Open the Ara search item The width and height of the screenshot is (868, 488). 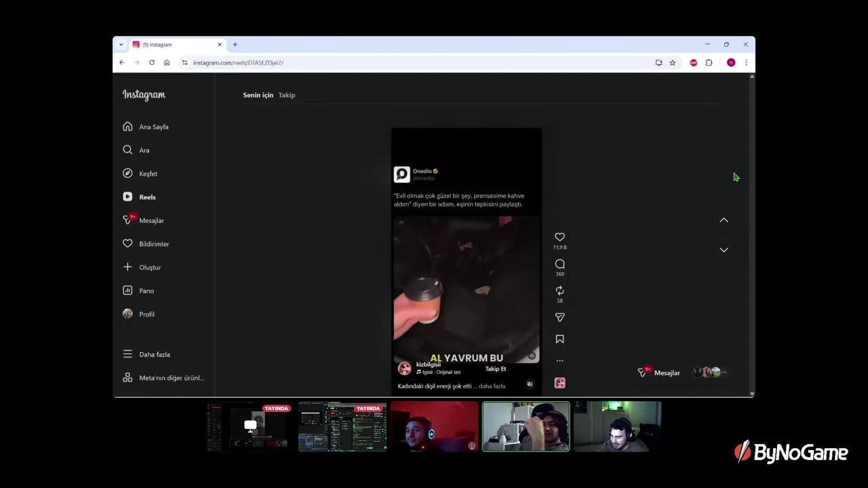(136, 150)
